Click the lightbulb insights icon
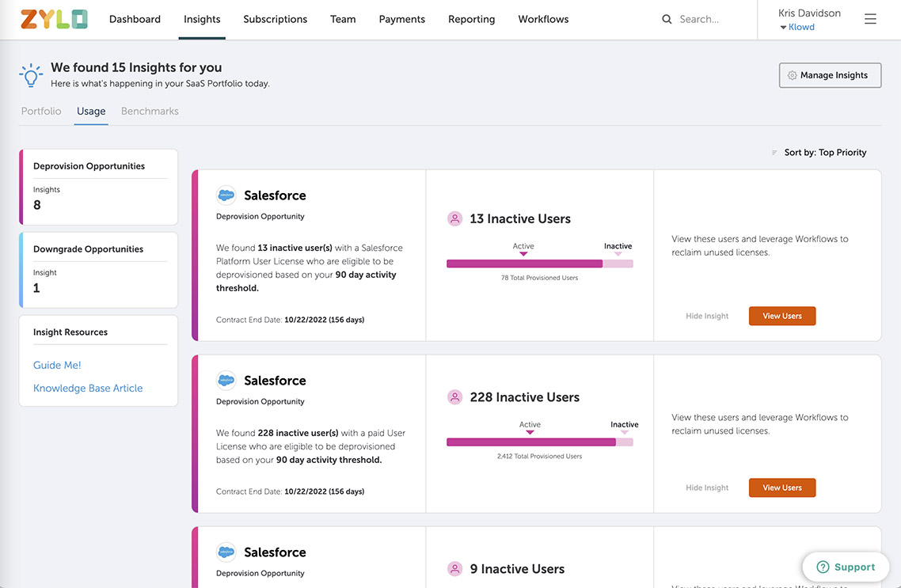Image resolution: width=901 pixels, height=588 pixels. click(31, 75)
